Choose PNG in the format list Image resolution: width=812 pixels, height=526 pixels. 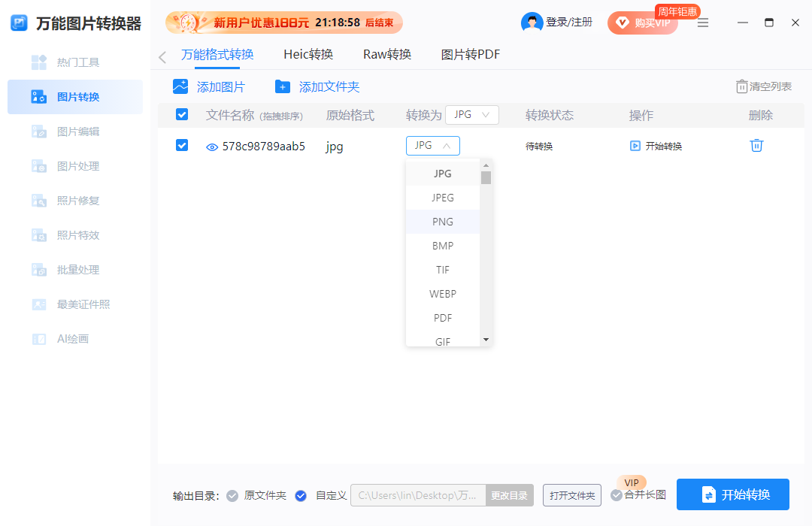point(443,222)
